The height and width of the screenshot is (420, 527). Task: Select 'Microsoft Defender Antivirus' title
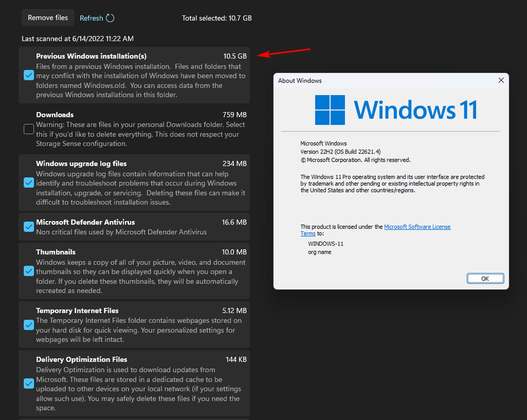coord(86,222)
